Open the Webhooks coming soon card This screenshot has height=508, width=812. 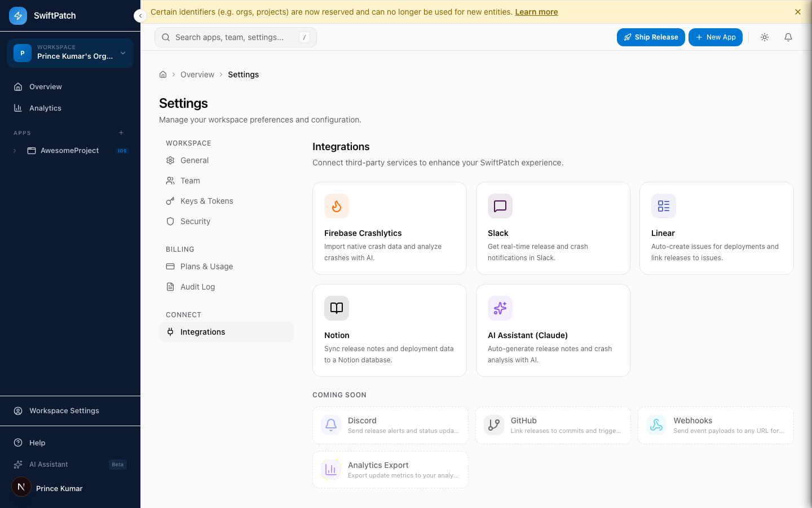point(716,425)
